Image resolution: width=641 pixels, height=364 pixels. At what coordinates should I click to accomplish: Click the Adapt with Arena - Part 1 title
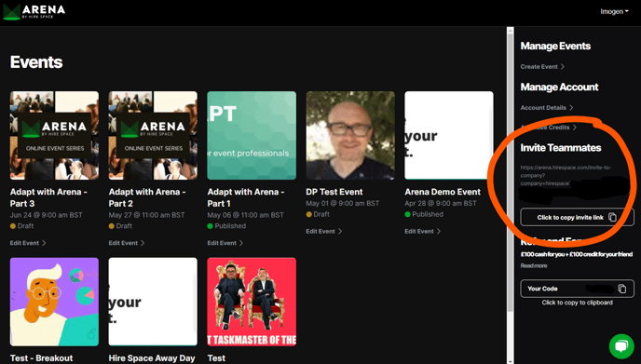(x=246, y=197)
